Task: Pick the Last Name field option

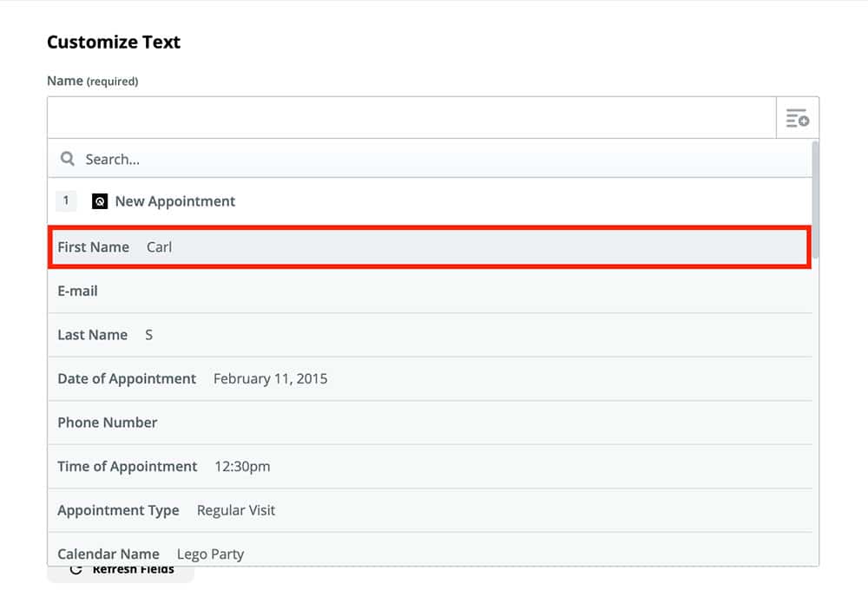Action: point(430,335)
